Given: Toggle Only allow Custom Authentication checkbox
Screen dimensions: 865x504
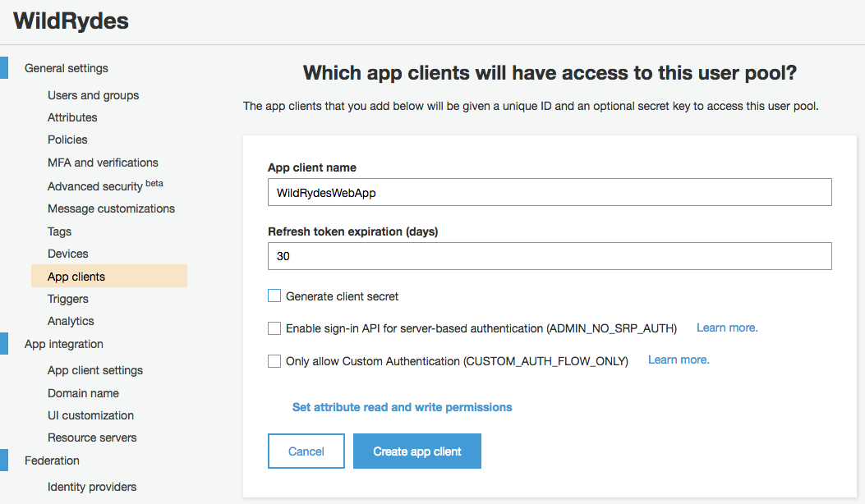Looking at the screenshot, I should pos(274,361).
